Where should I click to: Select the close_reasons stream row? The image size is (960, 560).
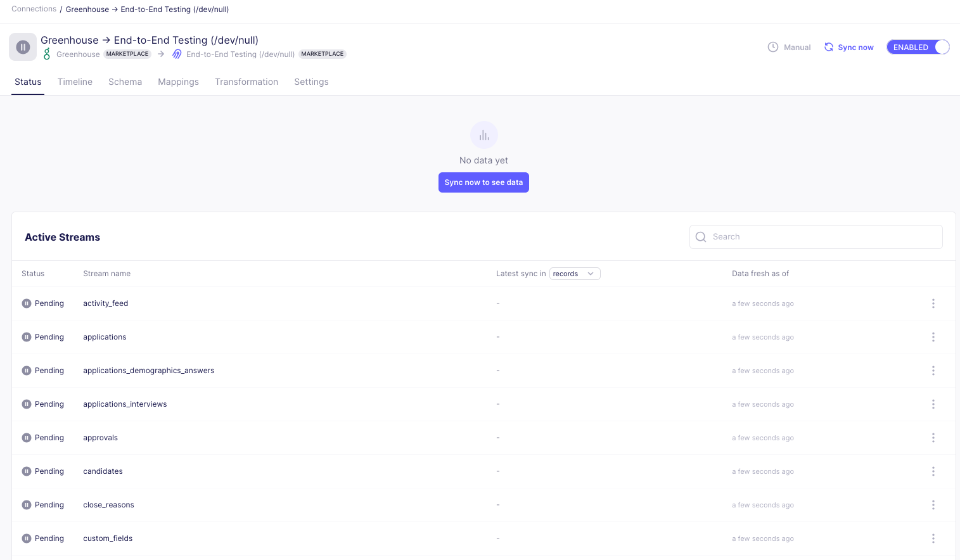(108, 505)
